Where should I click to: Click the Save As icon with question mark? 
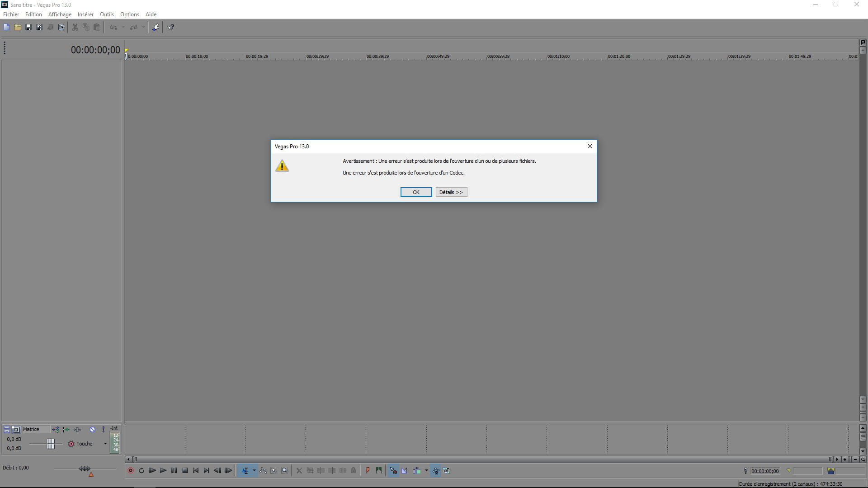tap(39, 27)
